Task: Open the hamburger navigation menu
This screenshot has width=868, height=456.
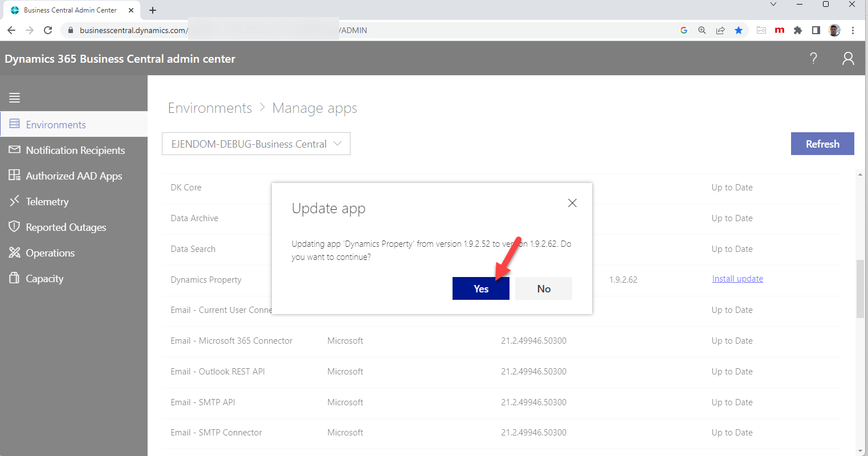Action: tap(15, 97)
